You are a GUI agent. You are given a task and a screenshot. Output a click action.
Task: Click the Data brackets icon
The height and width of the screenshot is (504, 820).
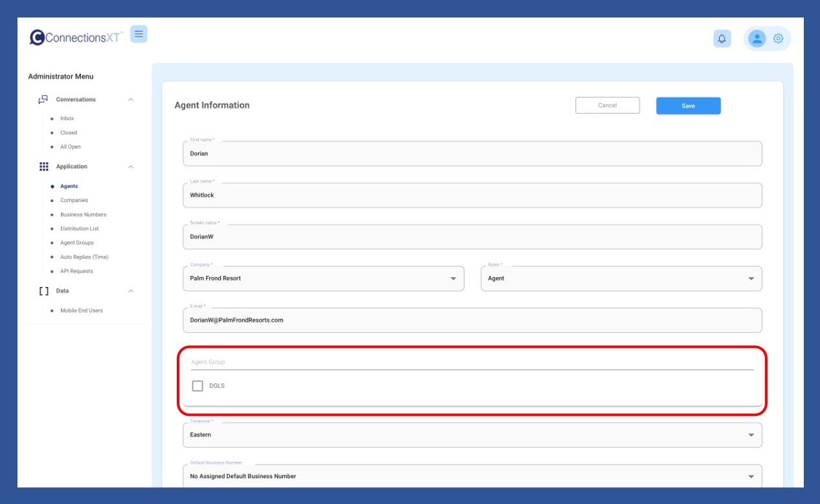point(43,291)
